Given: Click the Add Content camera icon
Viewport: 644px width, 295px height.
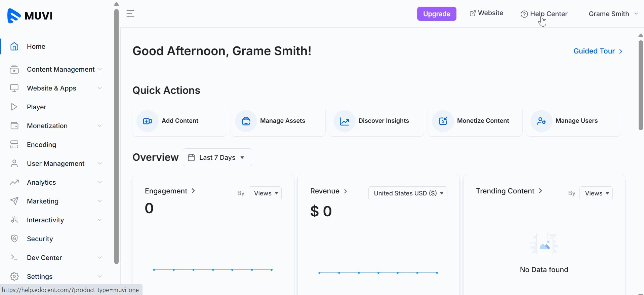Looking at the screenshot, I should tap(148, 121).
